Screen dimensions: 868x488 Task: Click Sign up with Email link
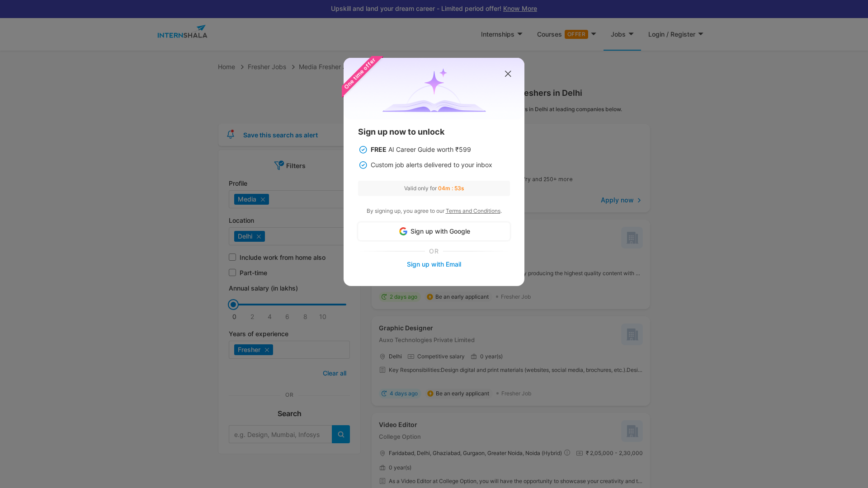pyautogui.click(x=434, y=264)
